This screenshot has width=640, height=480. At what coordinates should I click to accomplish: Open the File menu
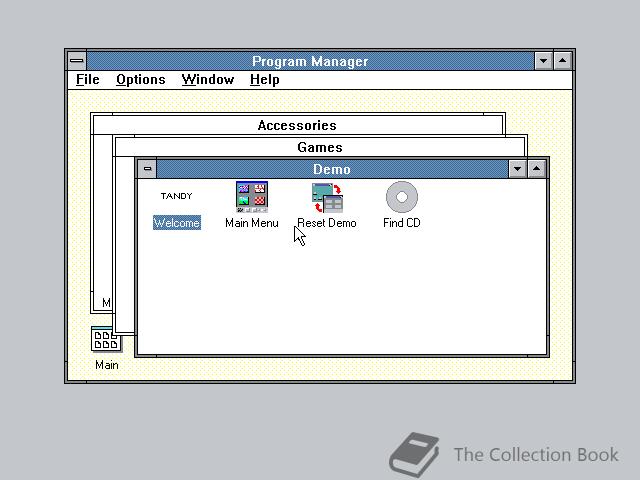(x=88, y=80)
